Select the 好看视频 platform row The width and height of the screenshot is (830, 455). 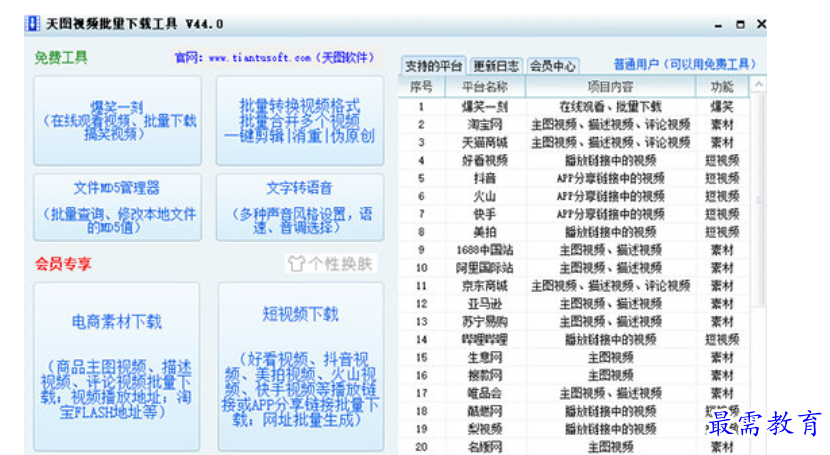click(574, 160)
